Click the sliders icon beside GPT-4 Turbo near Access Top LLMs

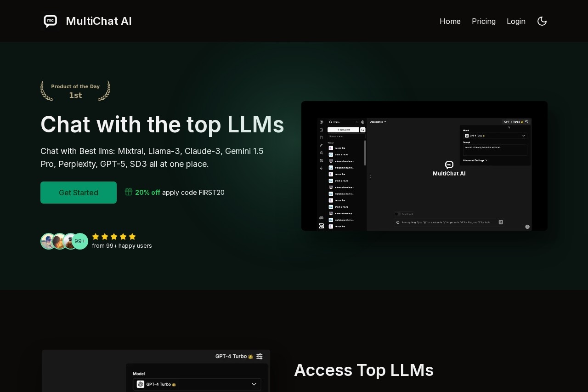tap(260, 356)
